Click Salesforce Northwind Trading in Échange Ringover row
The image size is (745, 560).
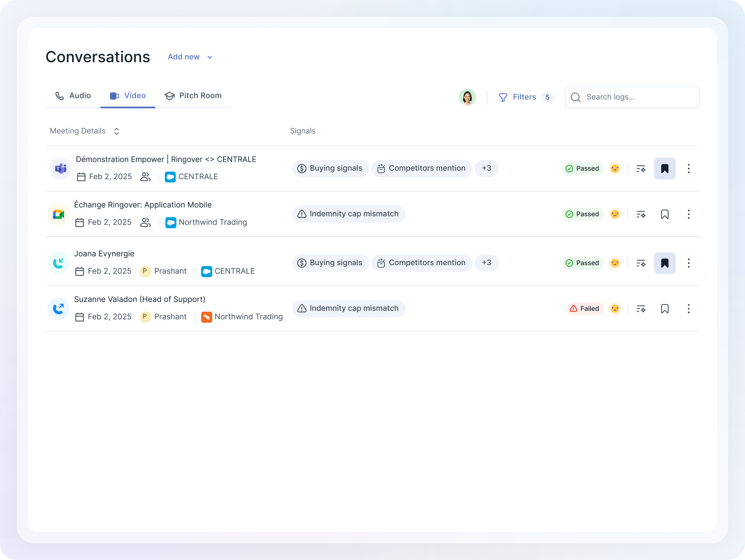tap(206, 222)
